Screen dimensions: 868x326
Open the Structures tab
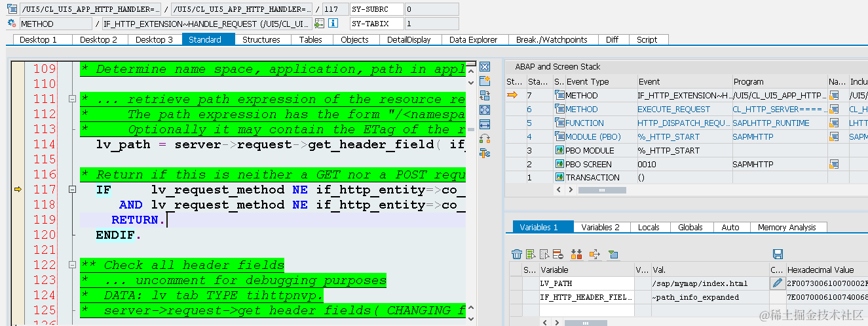[x=261, y=39]
